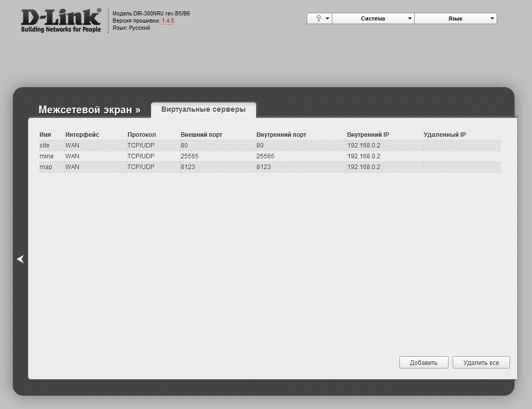Image resolution: width=532 pixels, height=409 pixels.
Task: Click the D-Link logo
Action: (x=61, y=21)
